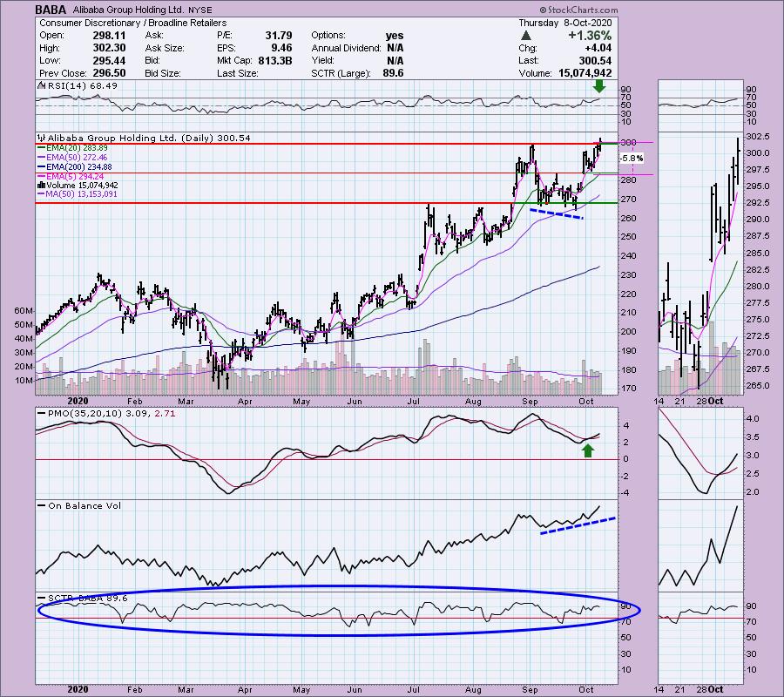Click the RSI(14) 68.49 indicator label
Viewport: 784px width, 697px height.
tap(78, 85)
